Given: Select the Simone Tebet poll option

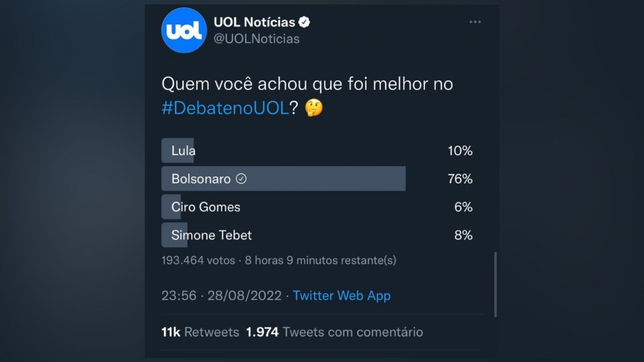Looking at the screenshot, I should (x=211, y=235).
